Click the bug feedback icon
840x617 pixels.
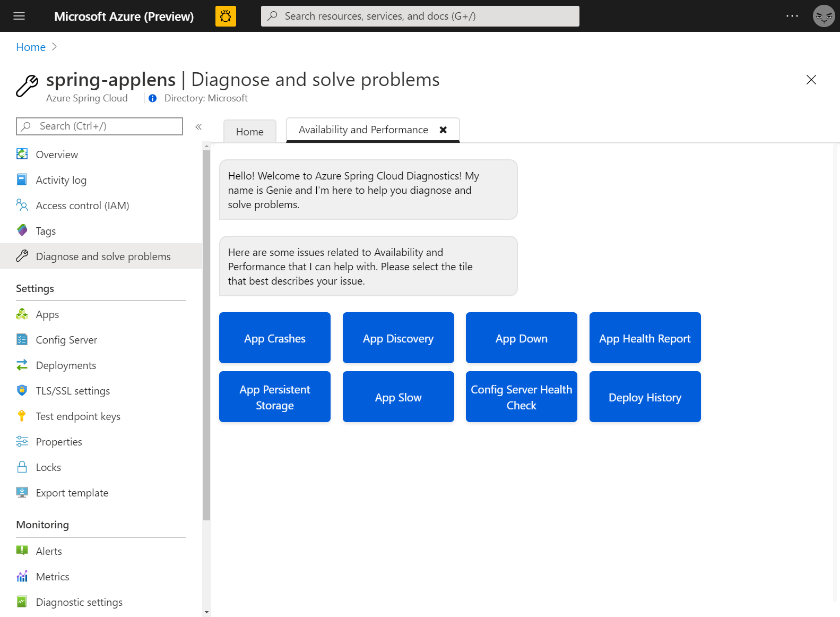pyautogui.click(x=226, y=16)
